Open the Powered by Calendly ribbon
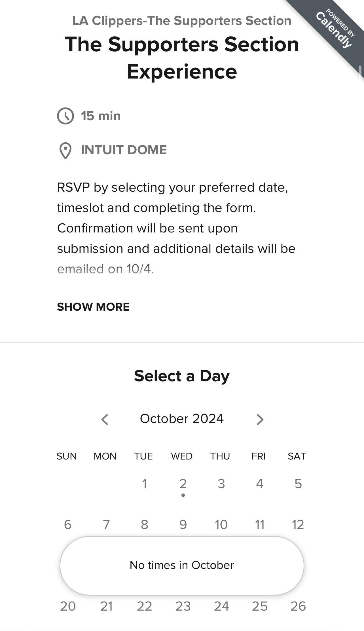Screen dimensions: 364x631 pyautogui.click(x=335, y=29)
